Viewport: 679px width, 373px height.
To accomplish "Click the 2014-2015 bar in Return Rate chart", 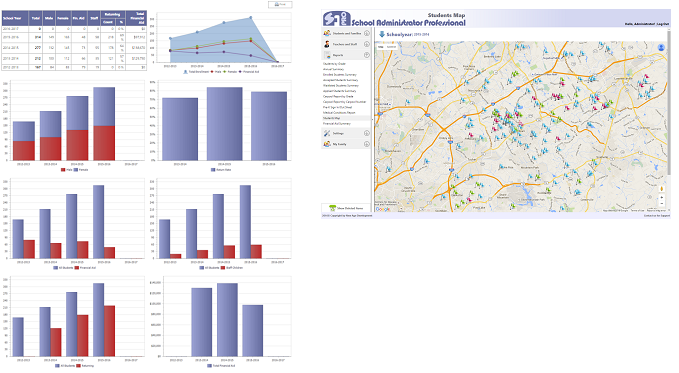I will (225, 124).
